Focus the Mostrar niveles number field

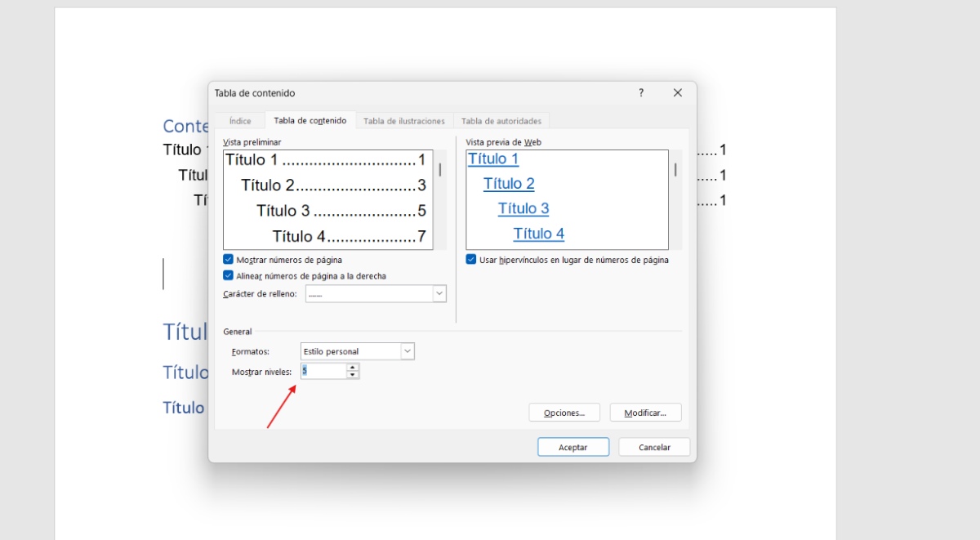click(323, 371)
